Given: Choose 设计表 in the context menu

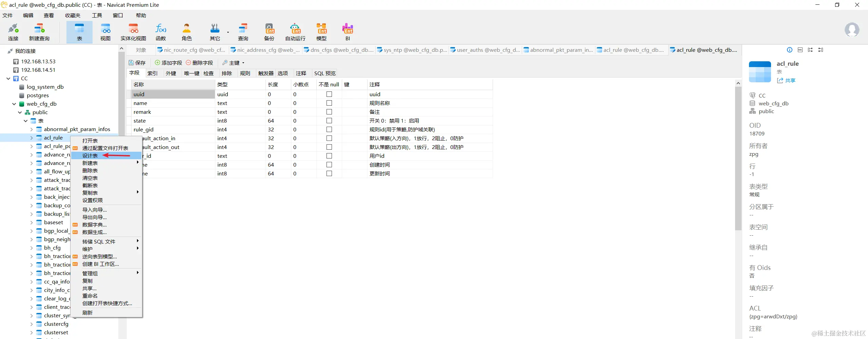Looking at the screenshot, I should [x=106, y=155].
